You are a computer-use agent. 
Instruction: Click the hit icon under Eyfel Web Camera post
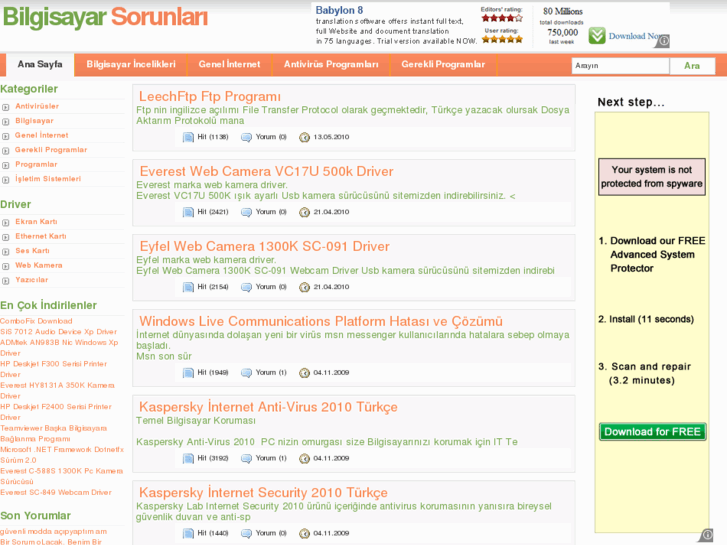point(188,287)
